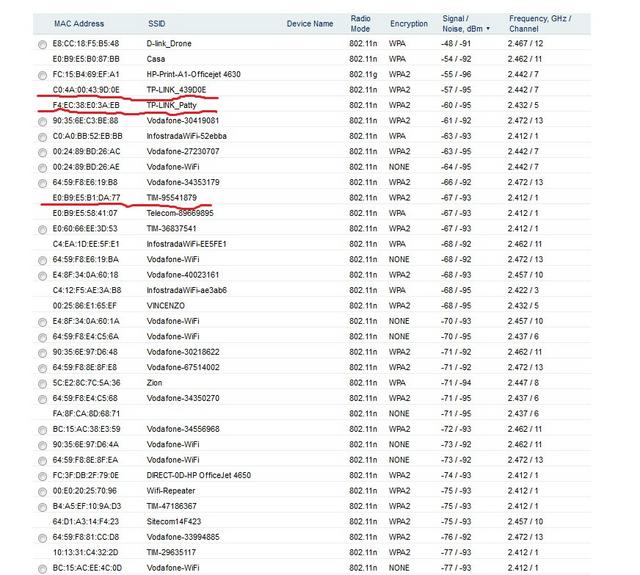Viewport: 640px width, 575px height.
Task: Click the Casa SSID entry
Action: [156, 59]
